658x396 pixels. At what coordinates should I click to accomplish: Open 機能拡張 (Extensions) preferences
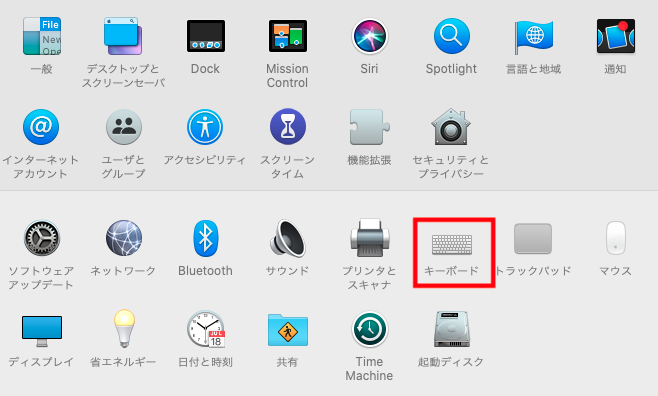370,127
